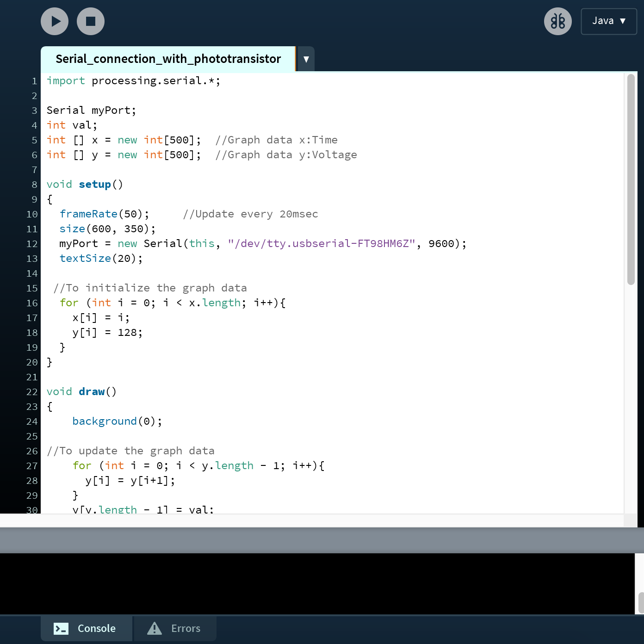This screenshot has width=644, height=644.
Task: Click the '//Graph data x:Time' comment
Action: (x=276, y=140)
